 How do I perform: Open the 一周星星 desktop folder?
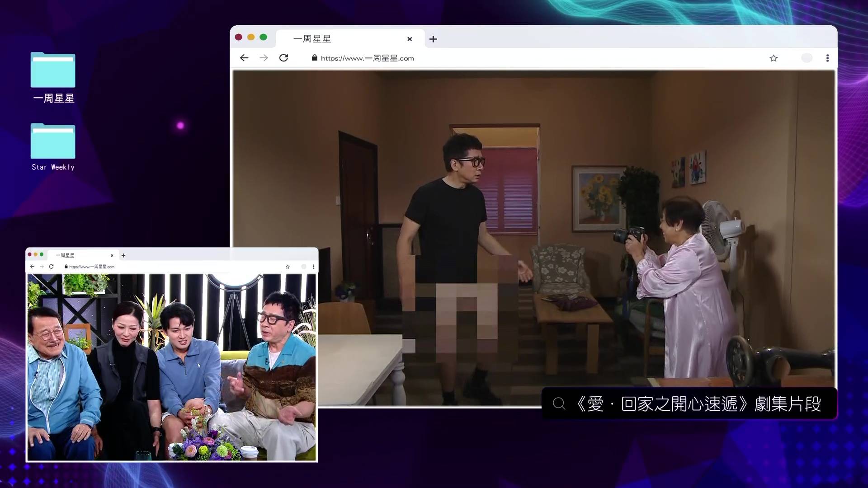pyautogui.click(x=53, y=77)
